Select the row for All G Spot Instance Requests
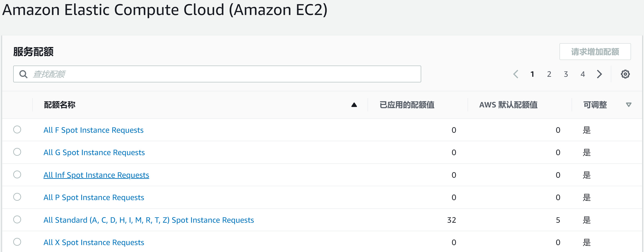This screenshot has width=644, height=252. [x=17, y=152]
